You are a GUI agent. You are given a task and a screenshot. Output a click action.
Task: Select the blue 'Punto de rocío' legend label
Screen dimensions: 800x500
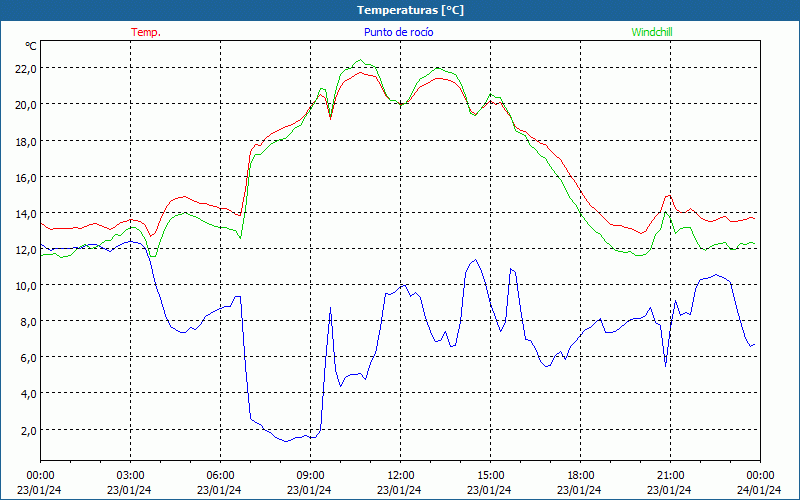tap(398, 32)
